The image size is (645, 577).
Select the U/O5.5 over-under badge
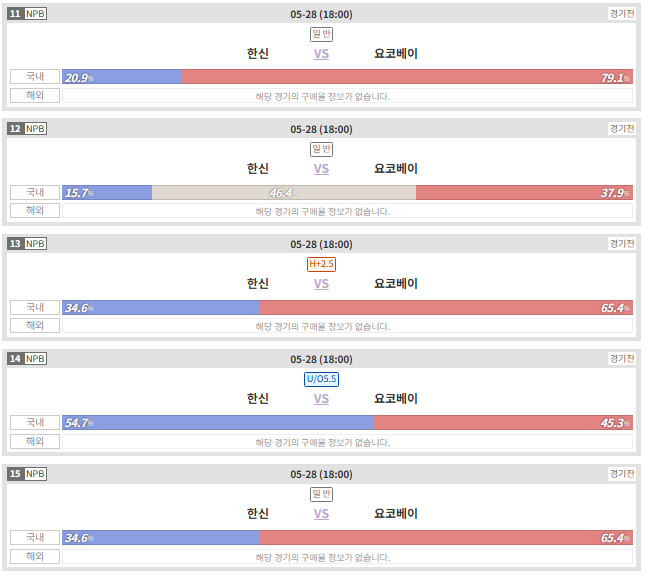coord(321,379)
